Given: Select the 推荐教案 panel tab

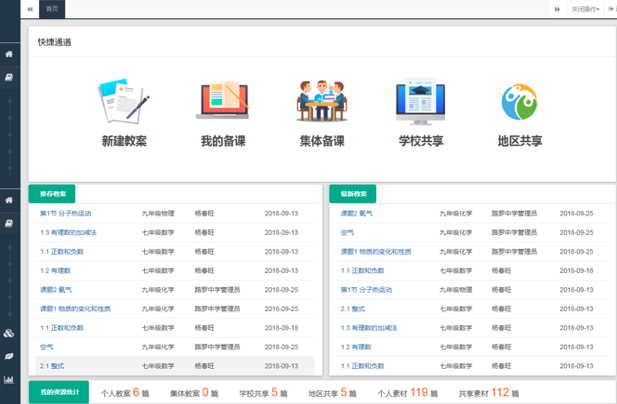Looking at the screenshot, I should [x=53, y=193].
